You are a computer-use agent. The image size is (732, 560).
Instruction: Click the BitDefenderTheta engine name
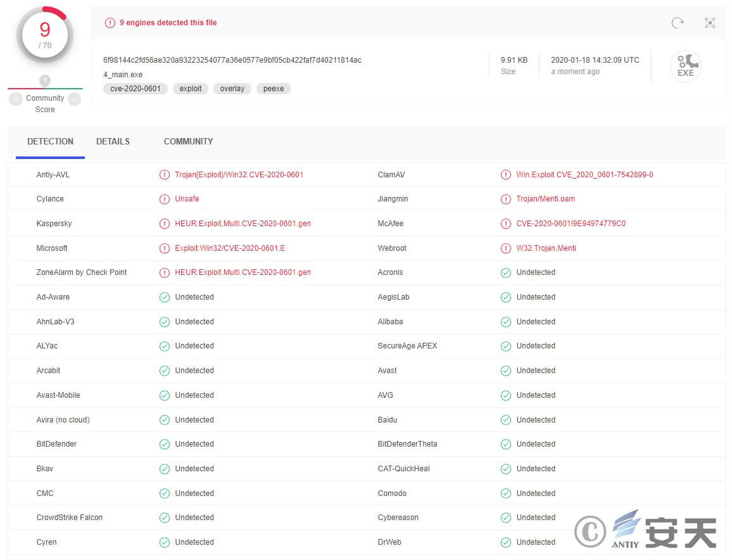click(407, 444)
